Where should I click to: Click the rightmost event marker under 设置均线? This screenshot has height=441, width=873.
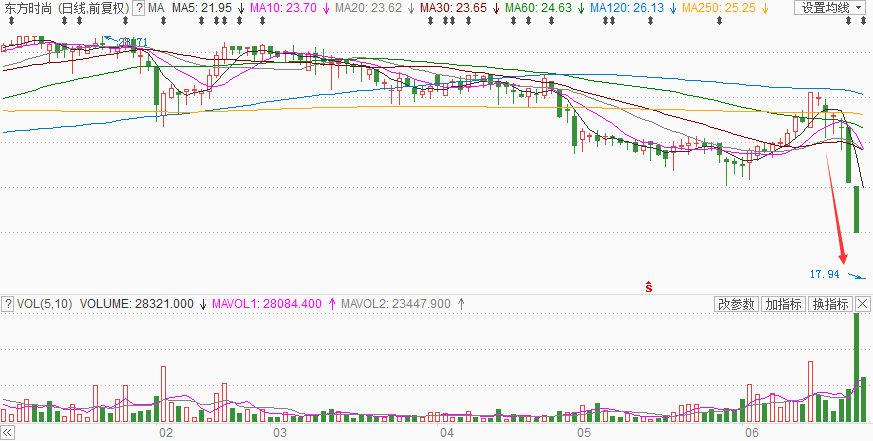click(x=863, y=21)
